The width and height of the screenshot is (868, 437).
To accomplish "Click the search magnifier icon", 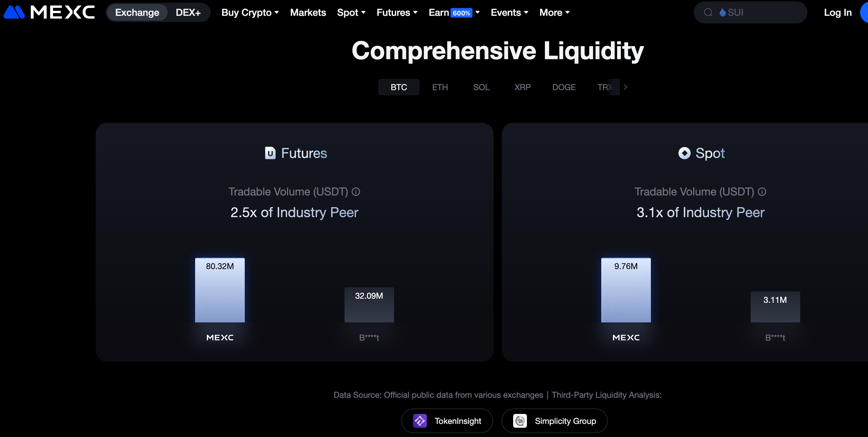I will click(x=708, y=13).
